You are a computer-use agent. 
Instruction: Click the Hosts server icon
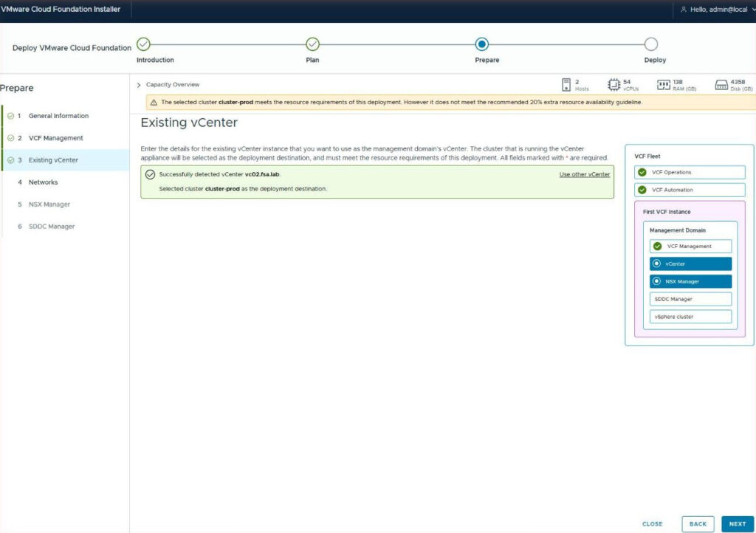click(566, 85)
